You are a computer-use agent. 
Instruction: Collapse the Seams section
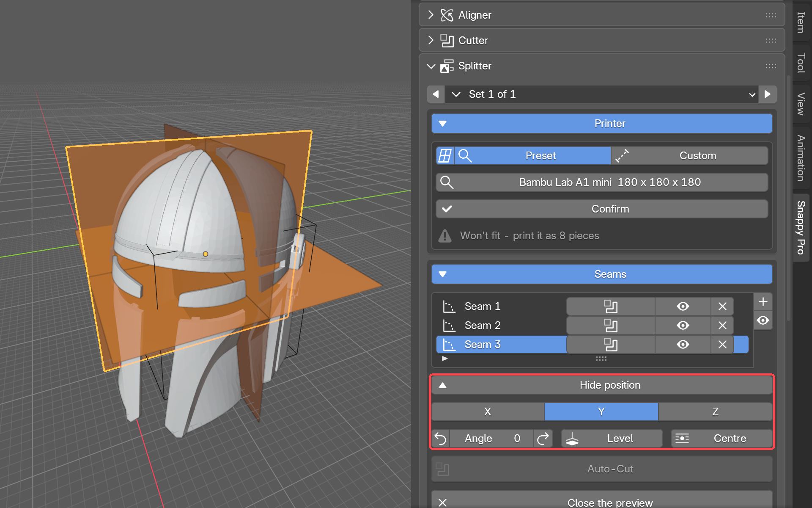(602, 274)
